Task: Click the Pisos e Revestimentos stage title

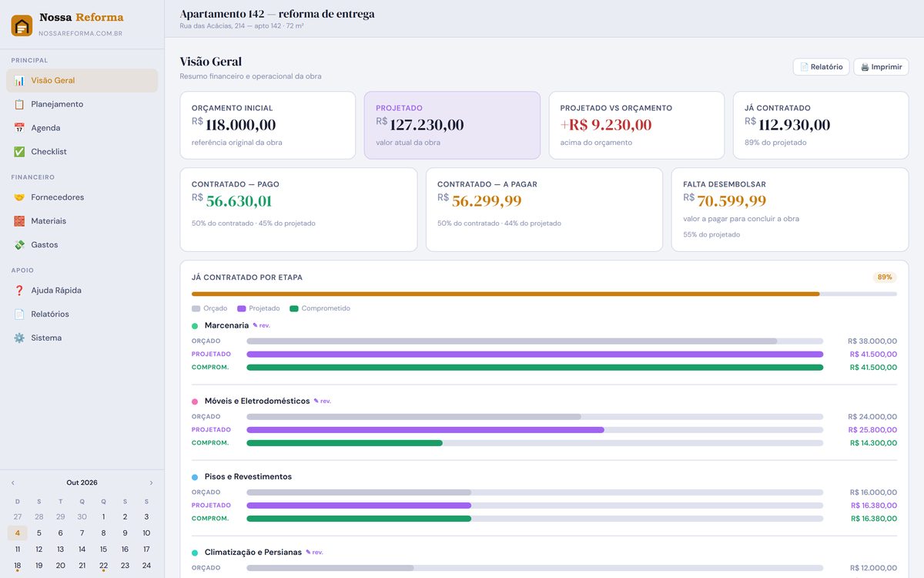Action: 248,477
